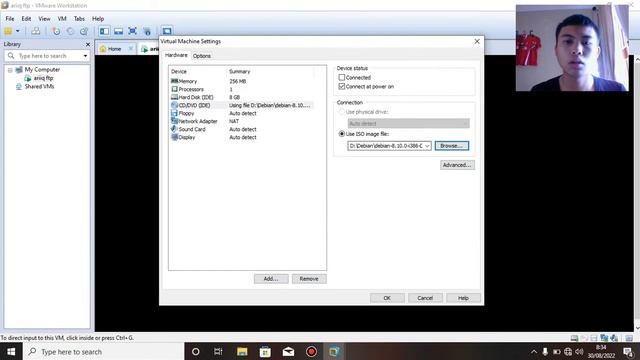Open the taskbar volume control
This screenshot has height=360, width=640.
coord(579,351)
